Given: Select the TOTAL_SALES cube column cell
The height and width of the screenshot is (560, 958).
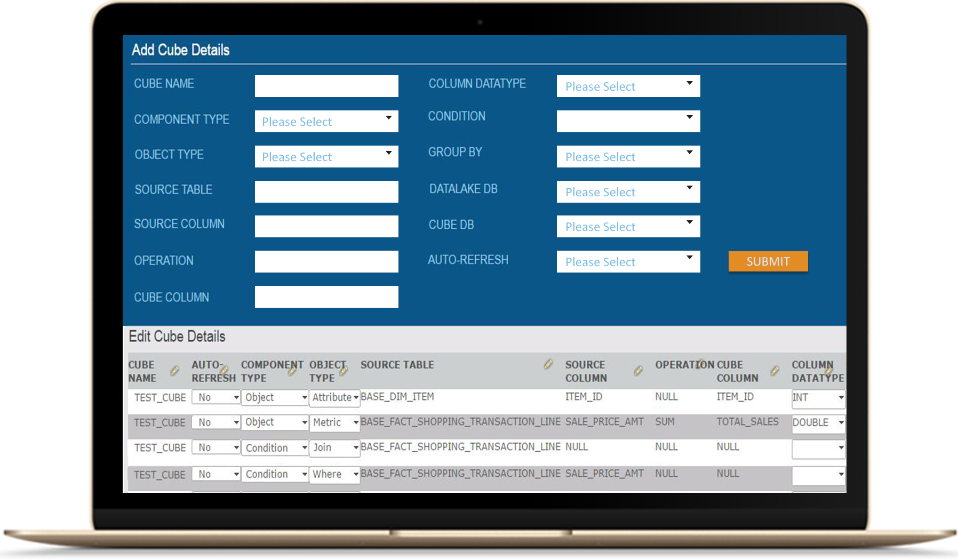Looking at the screenshot, I should point(747,422).
